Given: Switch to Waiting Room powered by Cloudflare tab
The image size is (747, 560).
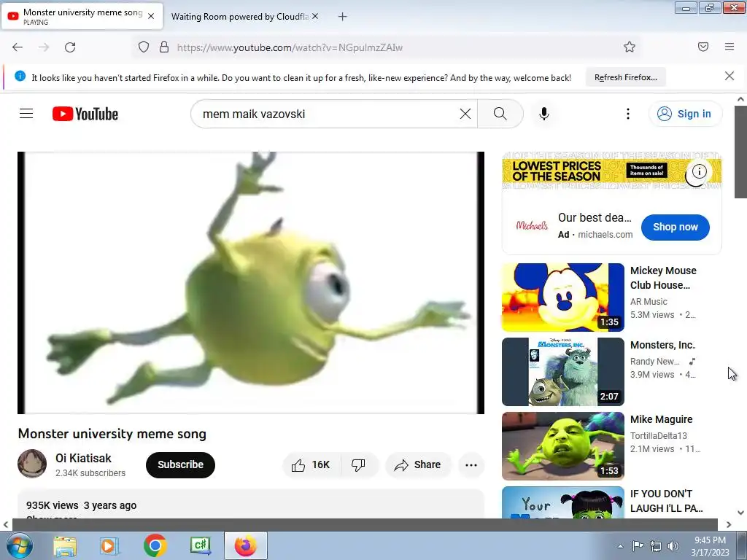Looking at the screenshot, I should 239,17.
